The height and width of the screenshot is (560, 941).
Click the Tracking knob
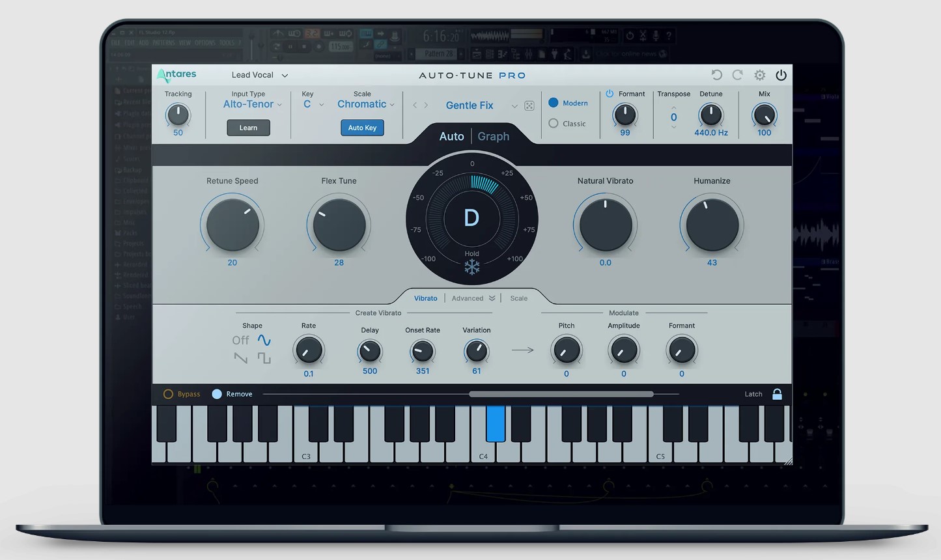(178, 115)
